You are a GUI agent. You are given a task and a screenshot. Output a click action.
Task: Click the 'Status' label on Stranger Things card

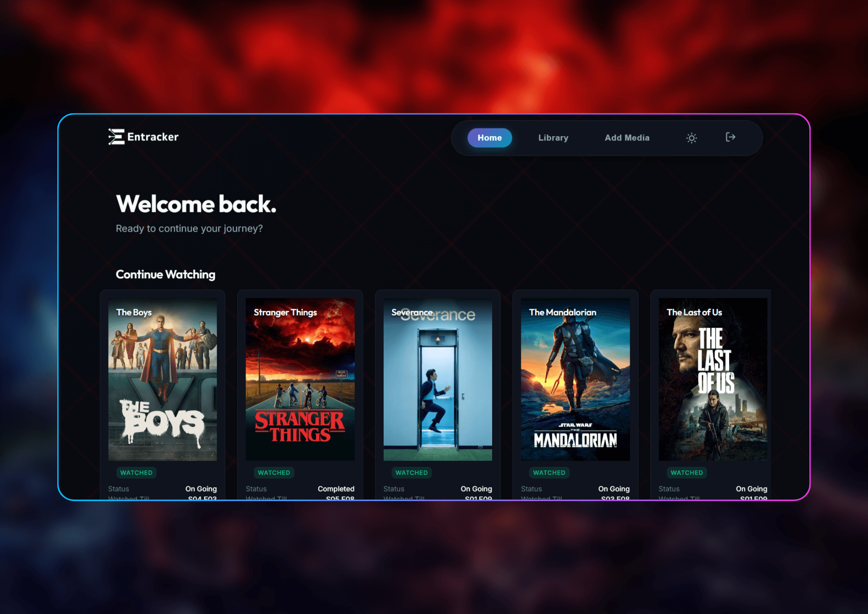coord(256,489)
